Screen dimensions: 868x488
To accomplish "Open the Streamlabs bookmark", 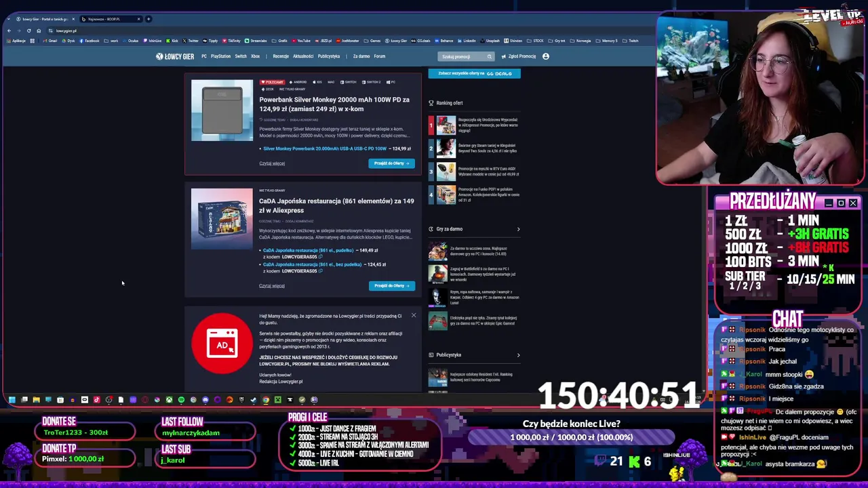I will click(x=256, y=41).
